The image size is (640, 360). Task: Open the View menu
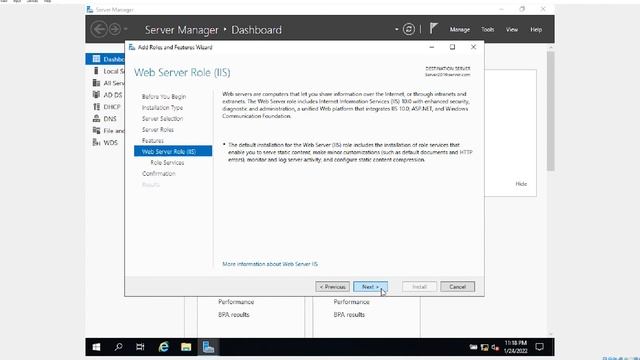click(512, 29)
